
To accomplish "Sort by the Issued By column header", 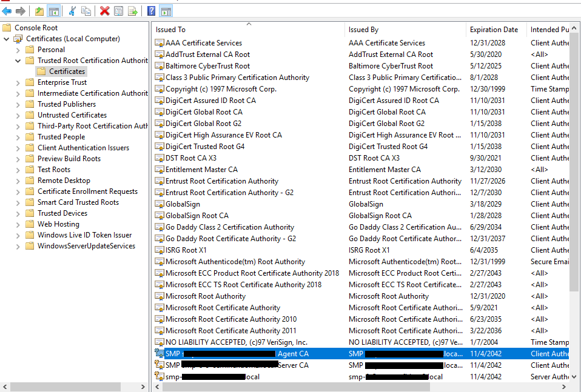I will click(363, 30).
